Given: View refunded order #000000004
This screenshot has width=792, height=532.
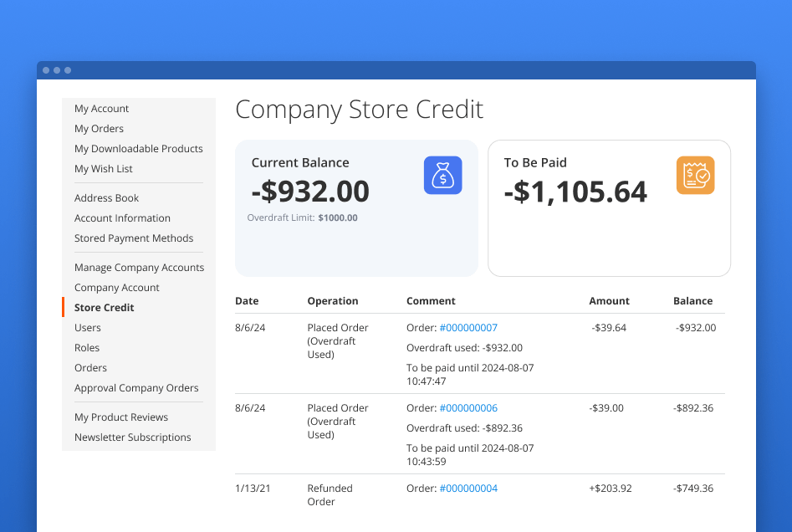Looking at the screenshot, I should (x=469, y=488).
